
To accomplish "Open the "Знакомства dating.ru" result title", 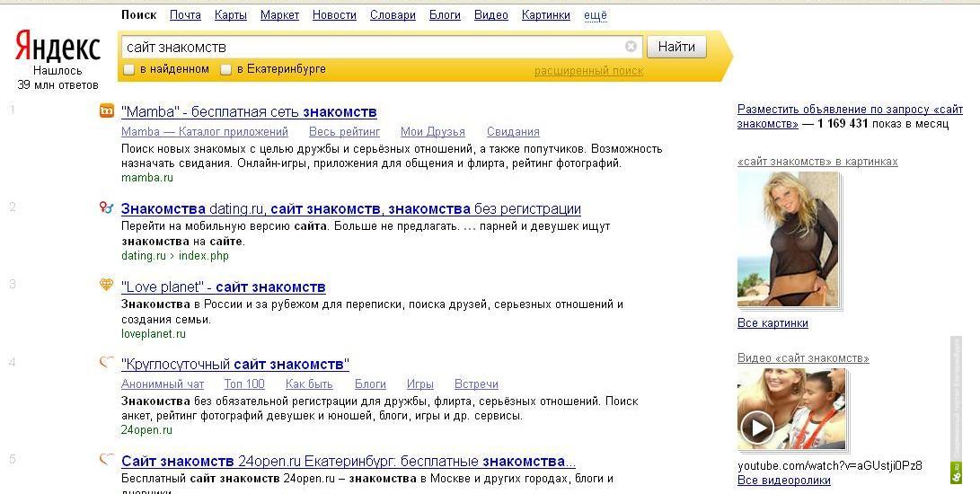I will (351, 209).
